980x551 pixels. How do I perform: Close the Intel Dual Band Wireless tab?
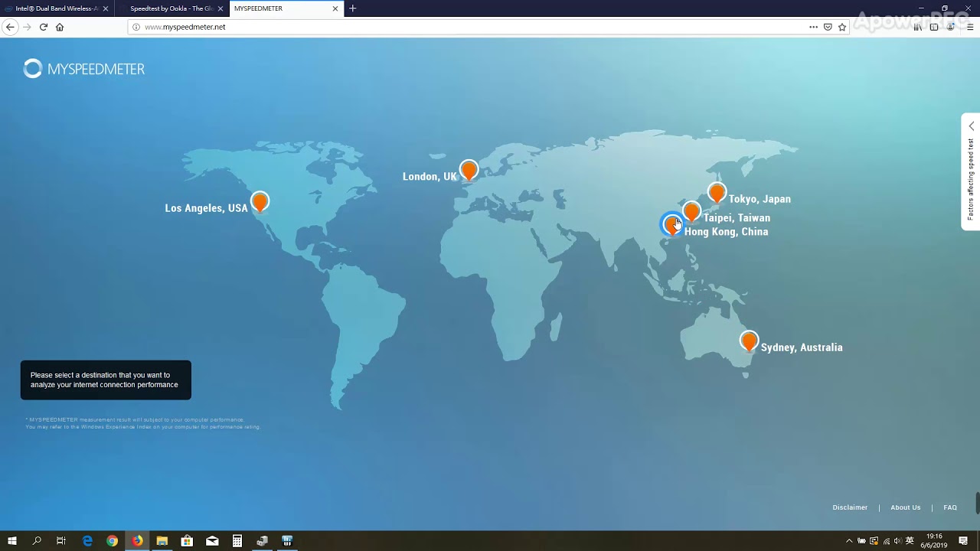106,8
